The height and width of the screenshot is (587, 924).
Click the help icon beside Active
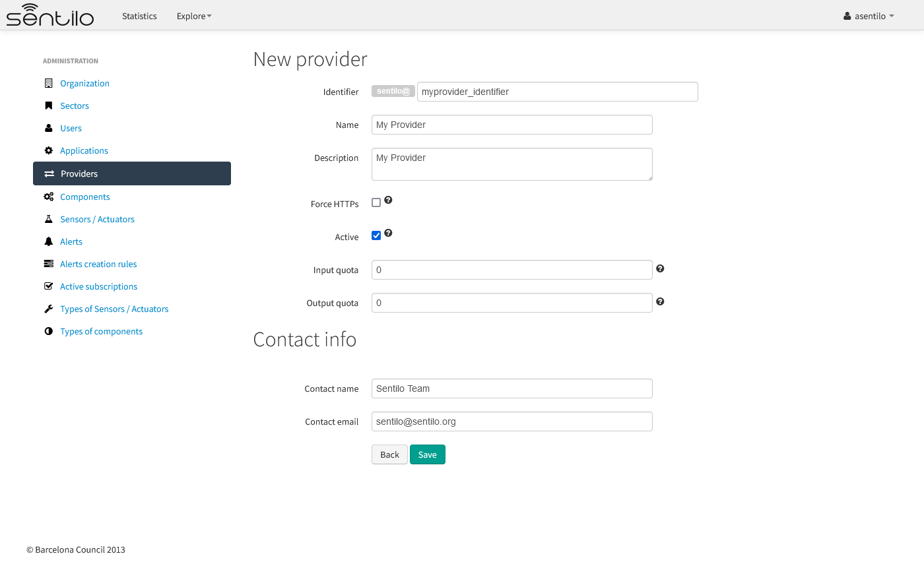[388, 233]
